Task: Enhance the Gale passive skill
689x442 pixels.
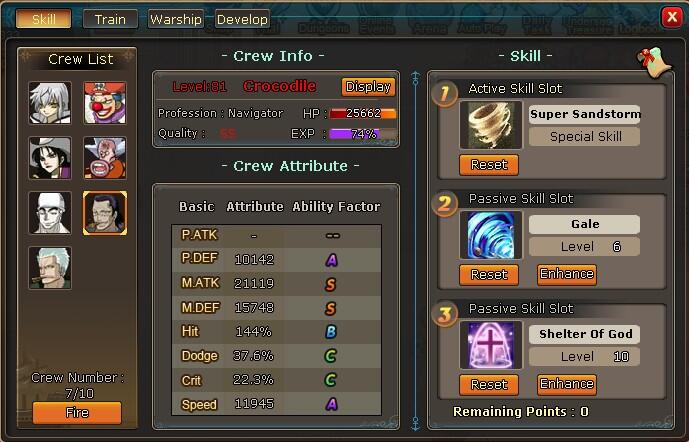Action: [x=567, y=274]
